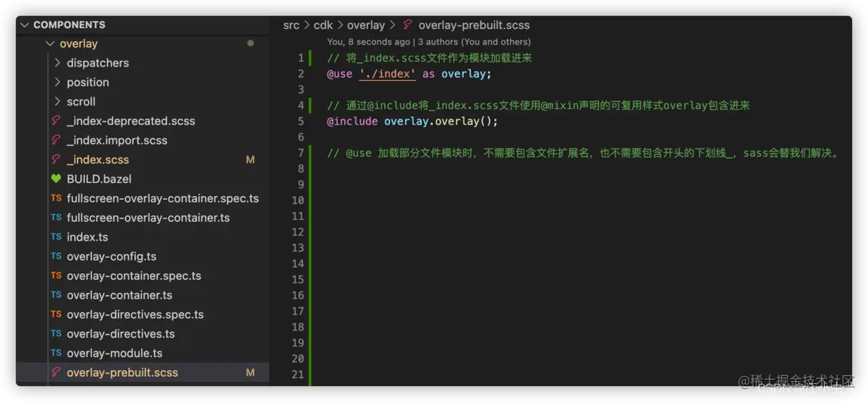Click the TS icon of overlay-container.ts
868x402 pixels.
point(56,295)
